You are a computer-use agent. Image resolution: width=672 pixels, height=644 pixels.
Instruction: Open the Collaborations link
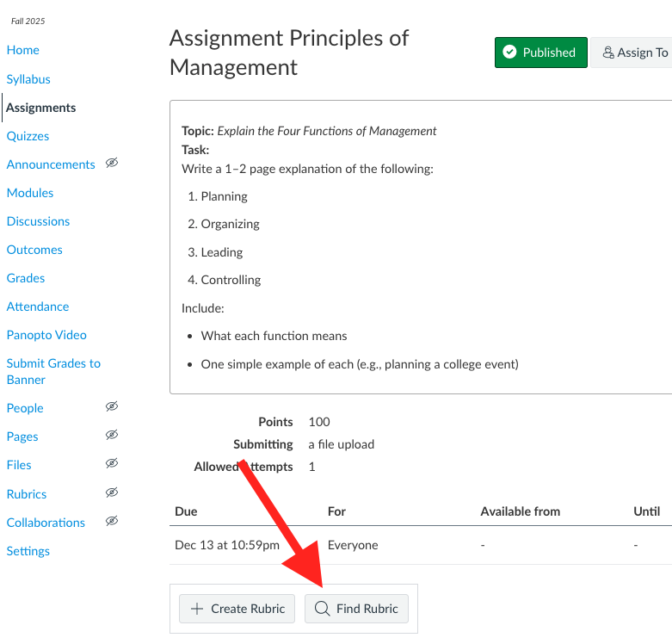click(46, 523)
